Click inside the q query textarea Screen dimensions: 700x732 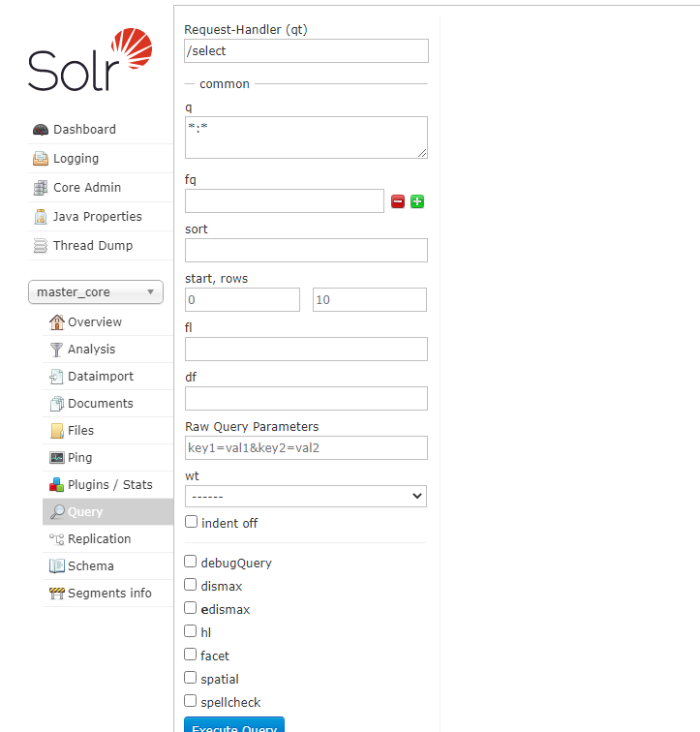coord(306,137)
